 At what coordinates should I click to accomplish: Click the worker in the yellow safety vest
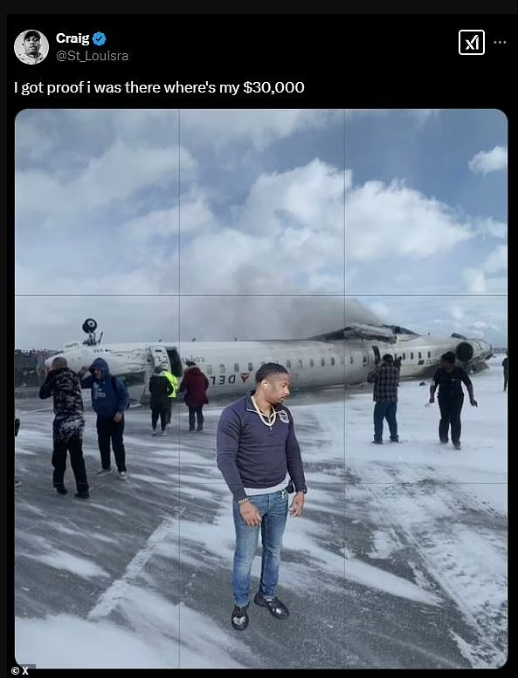(171, 389)
